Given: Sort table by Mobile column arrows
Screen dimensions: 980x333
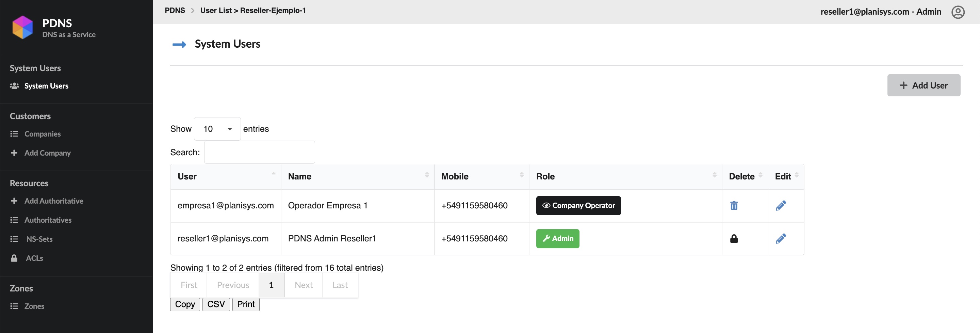Looking at the screenshot, I should [522, 175].
